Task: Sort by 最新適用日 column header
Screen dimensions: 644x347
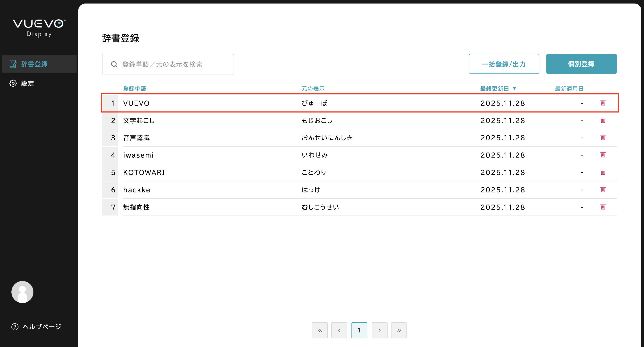Action: (x=569, y=88)
